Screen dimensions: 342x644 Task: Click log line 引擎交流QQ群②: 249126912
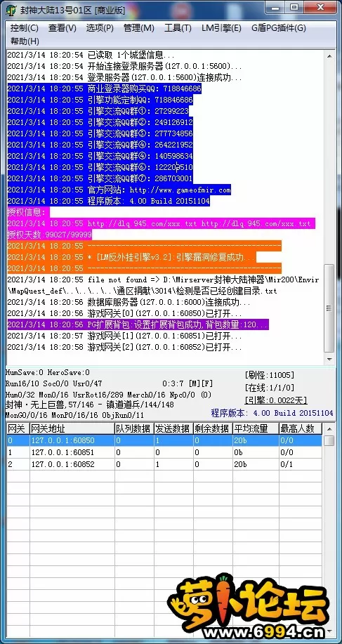tap(100, 122)
